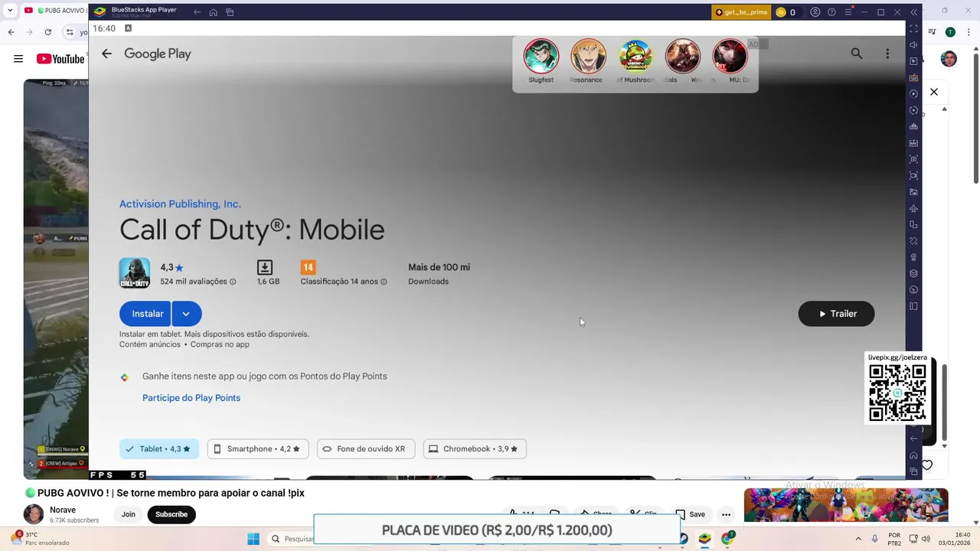Collapse the BlueStacks side toolbar

click(x=913, y=12)
